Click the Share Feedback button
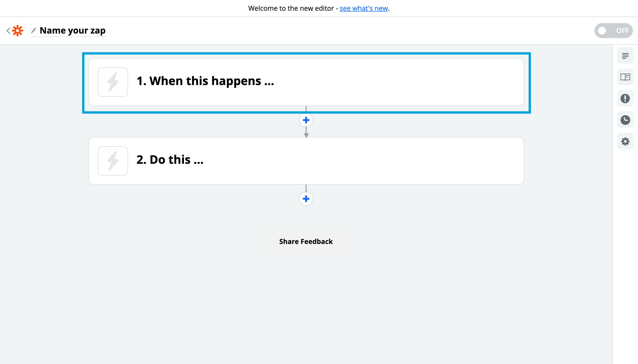 pos(306,242)
